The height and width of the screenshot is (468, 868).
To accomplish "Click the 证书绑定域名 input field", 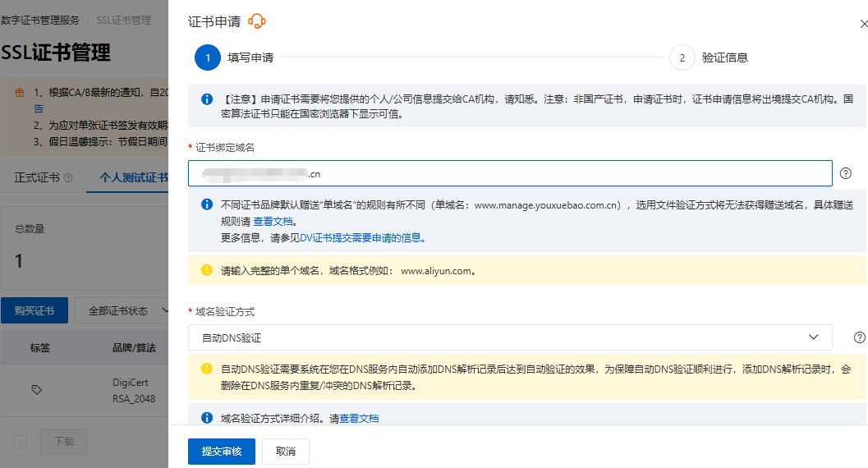I will (x=509, y=173).
